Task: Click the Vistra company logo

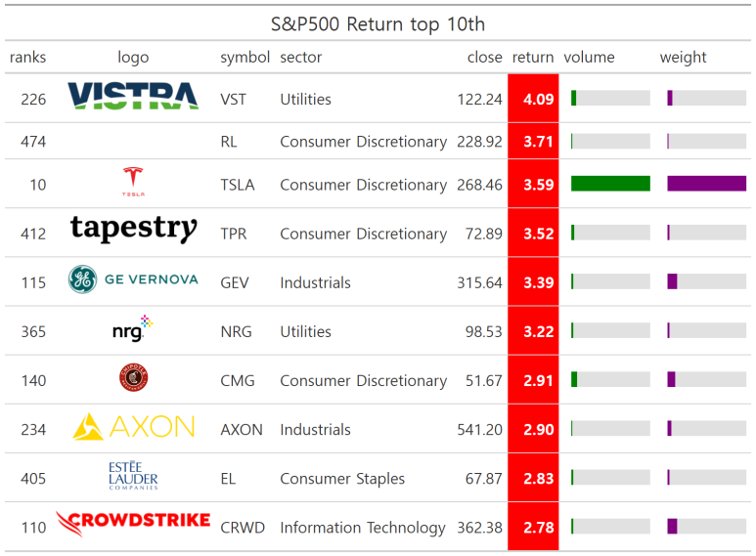Action: 133,96
